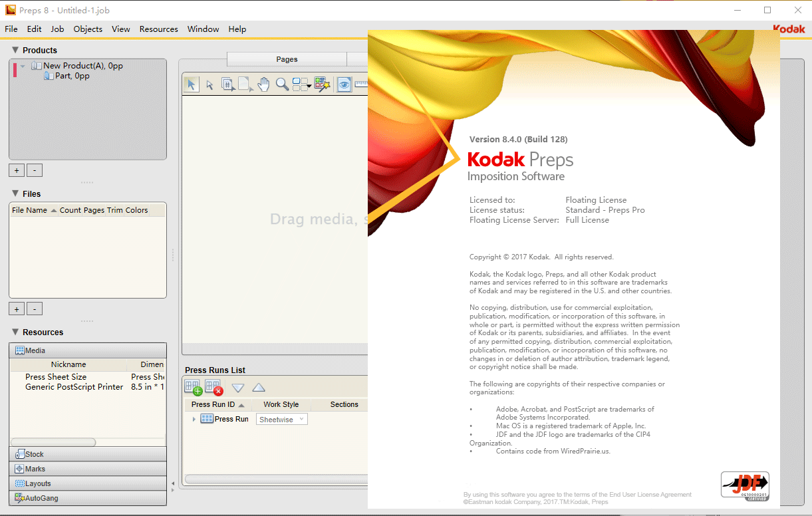This screenshot has width=812, height=516.
Task: Delete the selected press run
Action: pos(213,387)
